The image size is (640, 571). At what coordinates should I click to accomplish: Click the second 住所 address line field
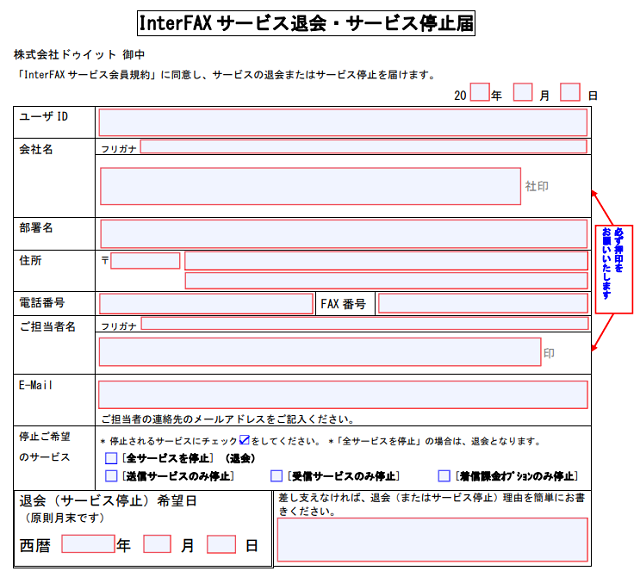click(x=386, y=281)
